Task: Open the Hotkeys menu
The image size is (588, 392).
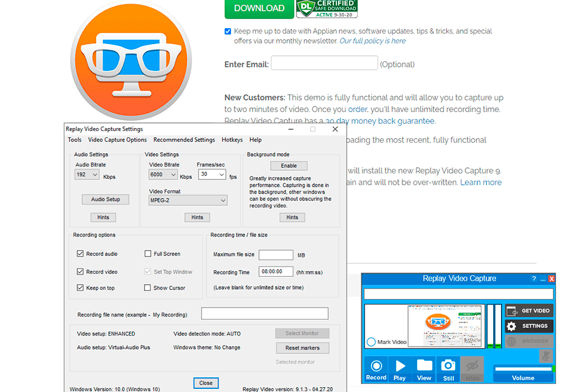Action: (x=232, y=140)
